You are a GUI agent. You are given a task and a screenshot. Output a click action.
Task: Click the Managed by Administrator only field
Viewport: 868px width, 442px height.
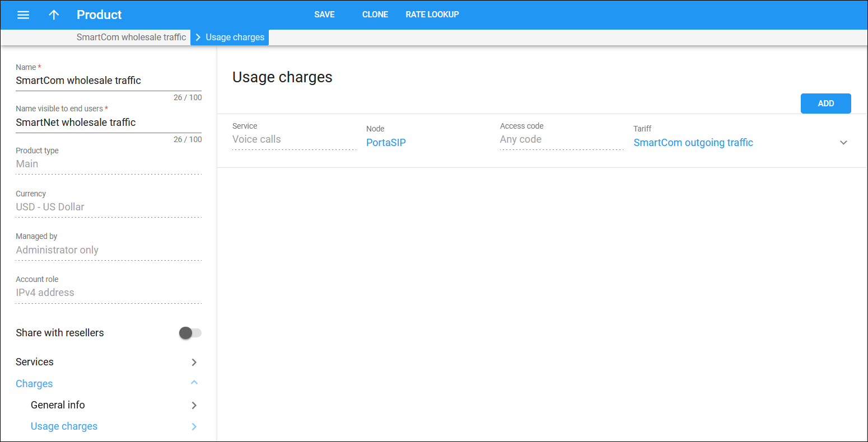[109, 250]
